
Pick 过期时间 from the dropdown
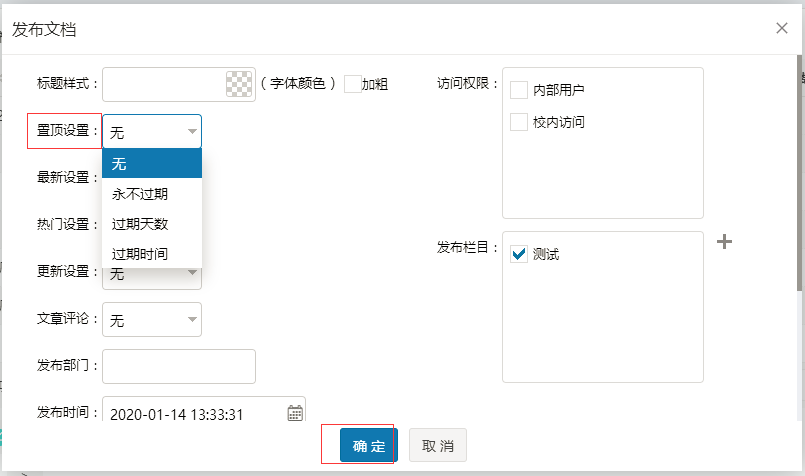coord(152,254)
